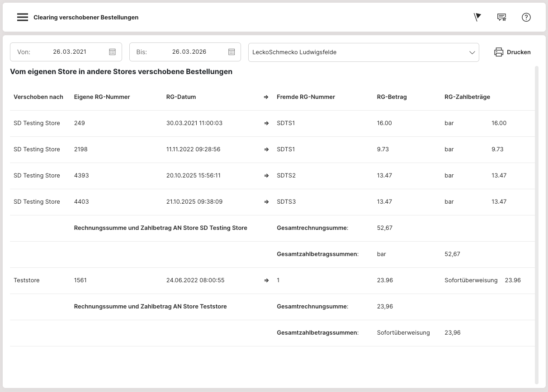Open the Bis date calendar picker
Image resolution: width=548 pixels, height=392 pixels.
[231, 52]
